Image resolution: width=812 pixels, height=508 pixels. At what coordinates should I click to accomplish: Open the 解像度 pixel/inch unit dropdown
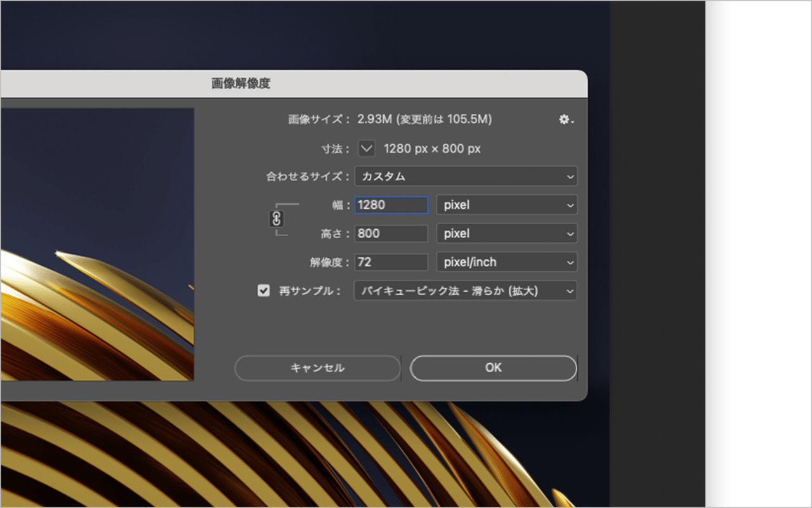507,262
